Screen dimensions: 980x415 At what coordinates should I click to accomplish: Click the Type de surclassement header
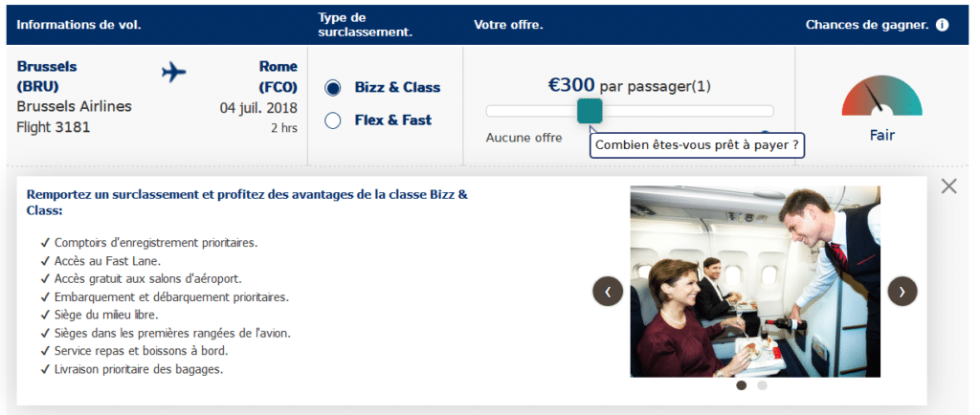[365, 25]
